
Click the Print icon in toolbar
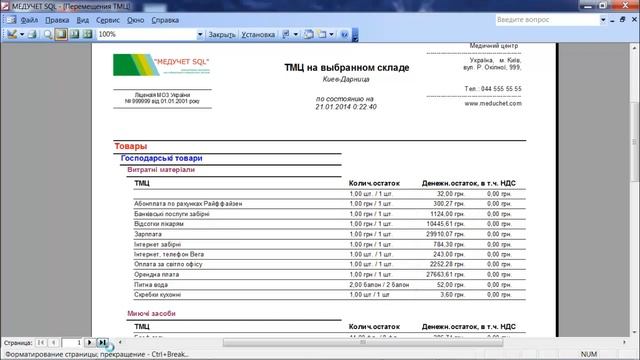[x=32, y=34]
